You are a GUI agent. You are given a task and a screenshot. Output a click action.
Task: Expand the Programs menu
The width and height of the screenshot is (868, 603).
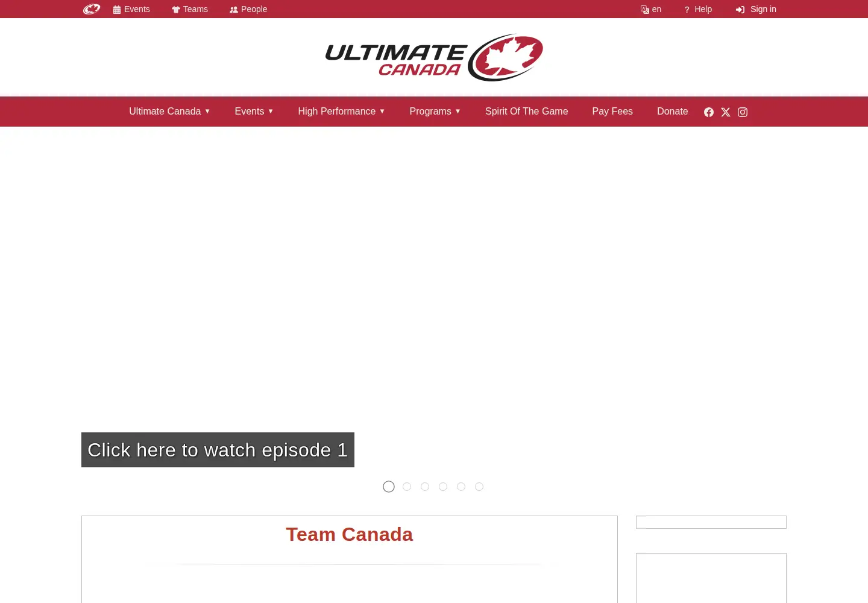(435, 112)
